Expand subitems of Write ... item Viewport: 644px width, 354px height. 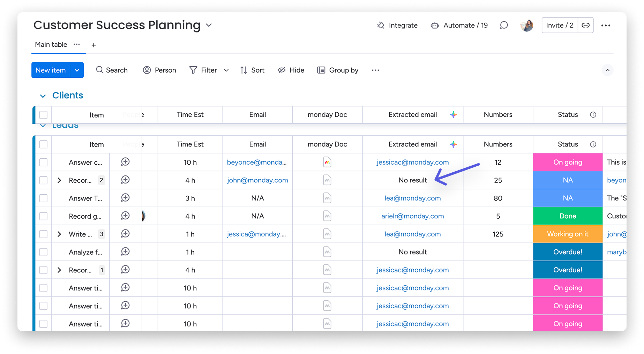coord(59,234)
